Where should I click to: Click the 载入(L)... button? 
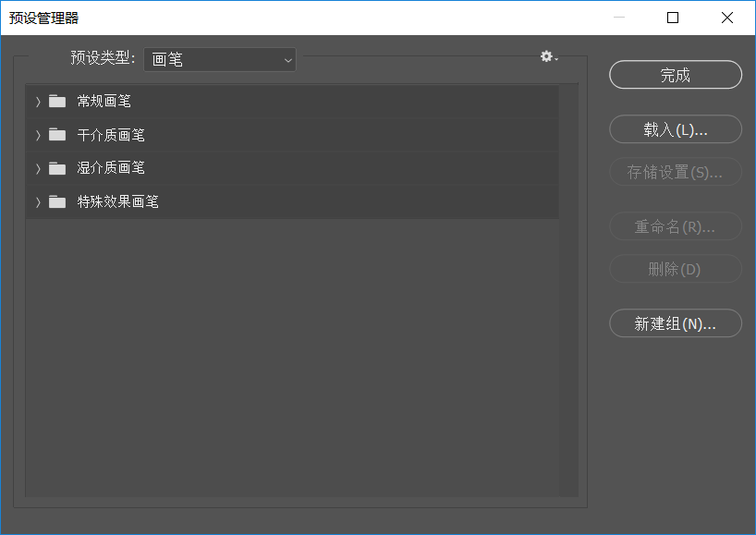pyautogui.click(x=675, y=129)
